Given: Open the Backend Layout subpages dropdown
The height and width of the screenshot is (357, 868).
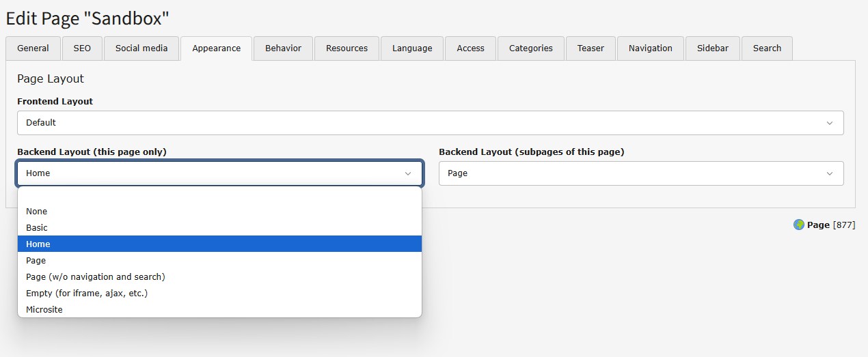Looking at the screenshot, I should pyautogui.click(x=640, y=173).
